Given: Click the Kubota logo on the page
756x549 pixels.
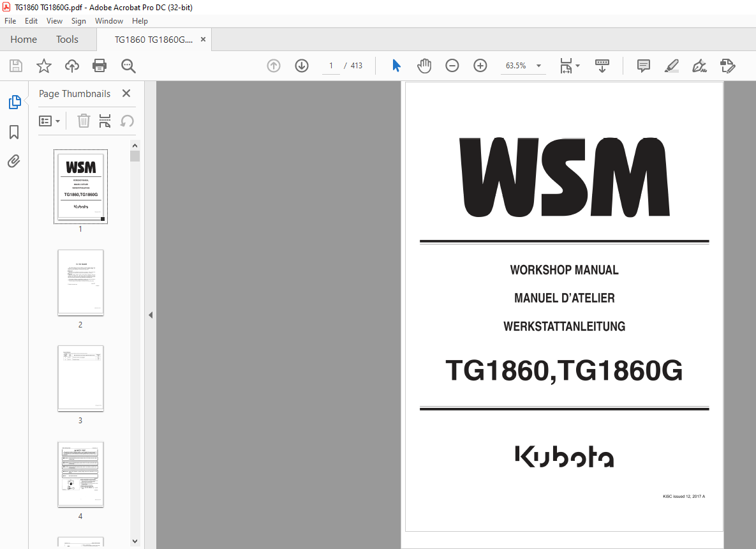Looking at the screenshot, I should click(x=564, y=456).
